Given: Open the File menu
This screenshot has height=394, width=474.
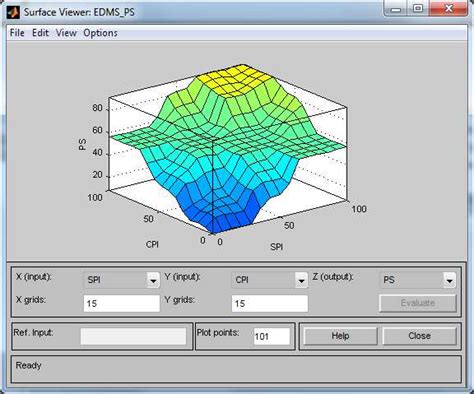Looking at the screenshot, I should coord(17,33).
